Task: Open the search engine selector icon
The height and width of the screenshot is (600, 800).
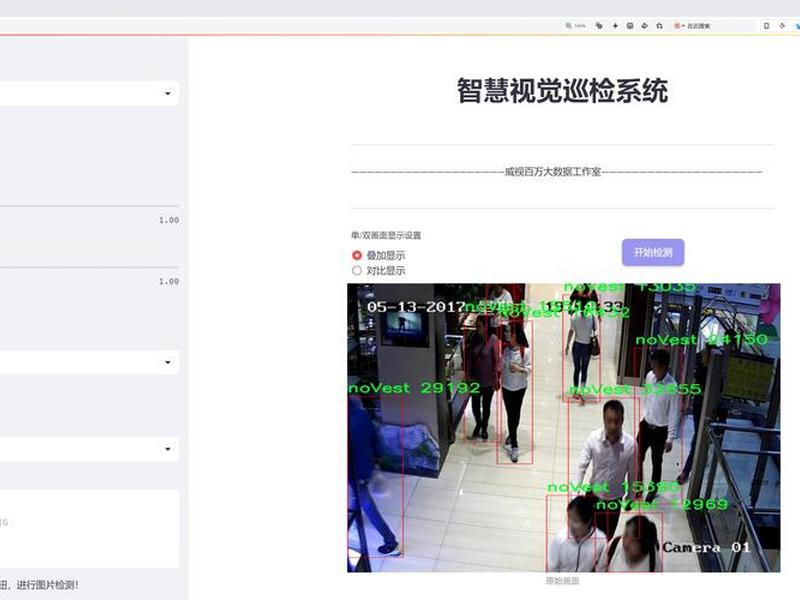Action: (x=678, y=26)
